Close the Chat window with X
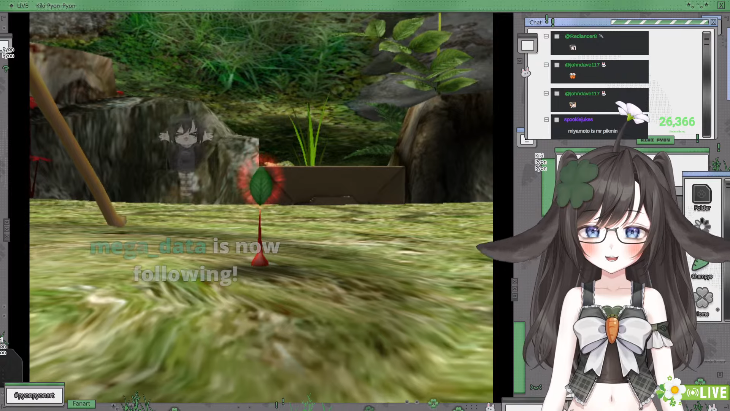This screenshot has width=730, height=411. point(713,22)
